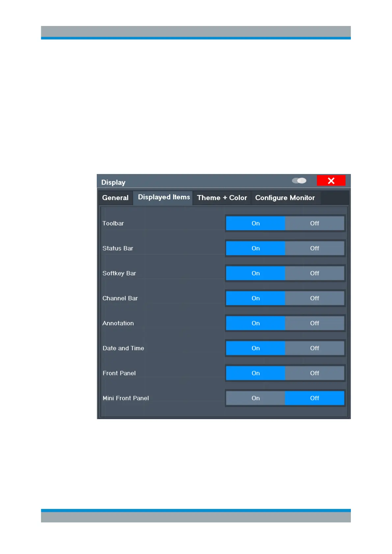The image size is (392, 554).
Task: Click the Annotation label
Action: click(118, 323)
